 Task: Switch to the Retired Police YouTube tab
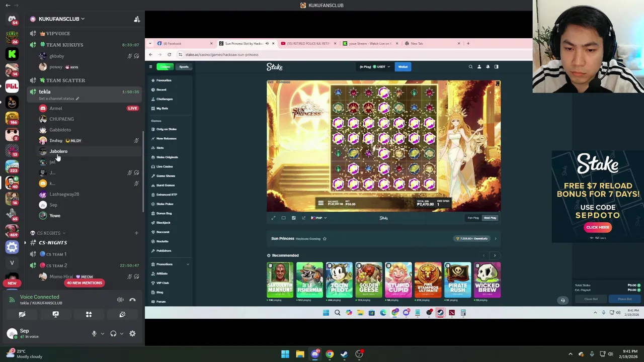click(x=308, y=44)
